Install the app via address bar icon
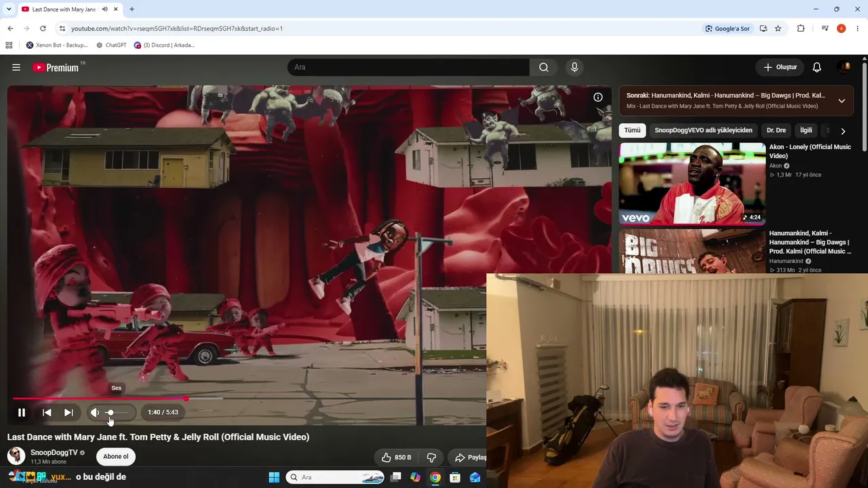This screenshot has width=868, height=488. pyautogui.click(x=764, y=28)
